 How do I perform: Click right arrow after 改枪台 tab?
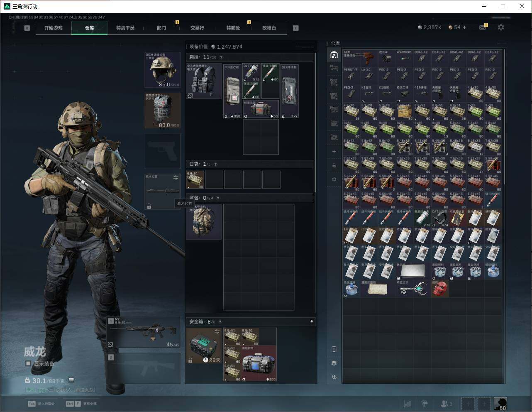click(x=296, y=28)
